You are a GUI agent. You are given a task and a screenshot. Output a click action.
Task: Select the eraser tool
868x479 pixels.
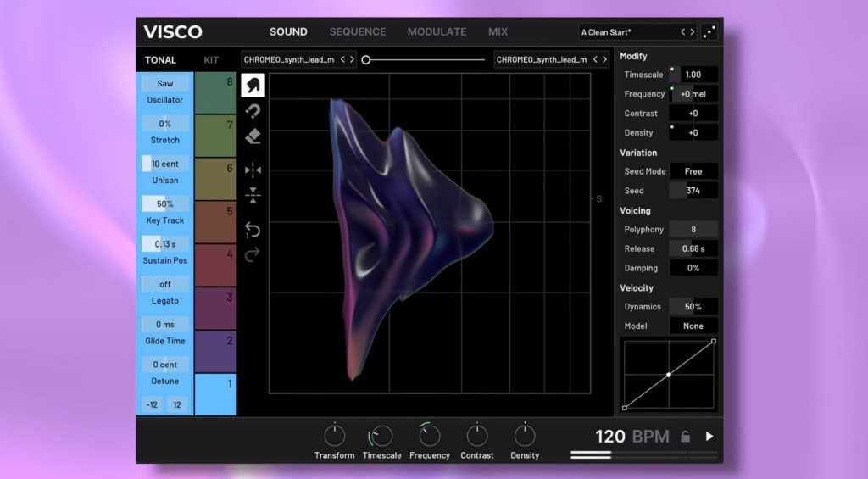tap(253, 136)
